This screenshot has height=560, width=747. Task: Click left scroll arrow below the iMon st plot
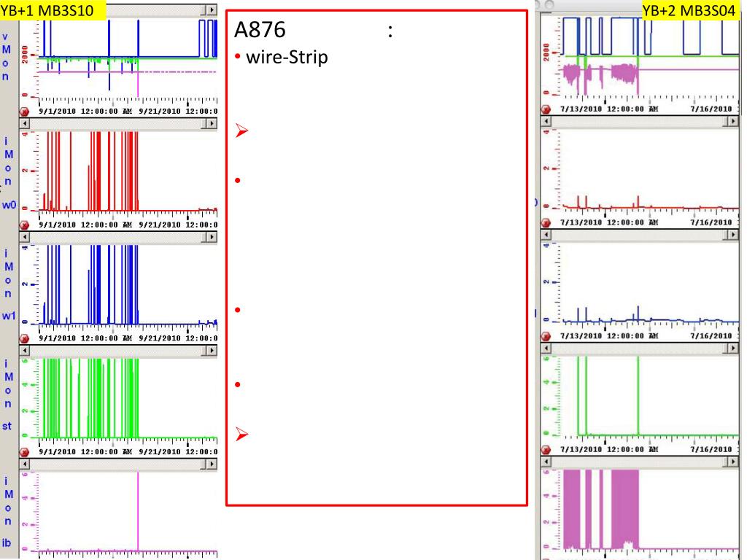click(25, 463)
